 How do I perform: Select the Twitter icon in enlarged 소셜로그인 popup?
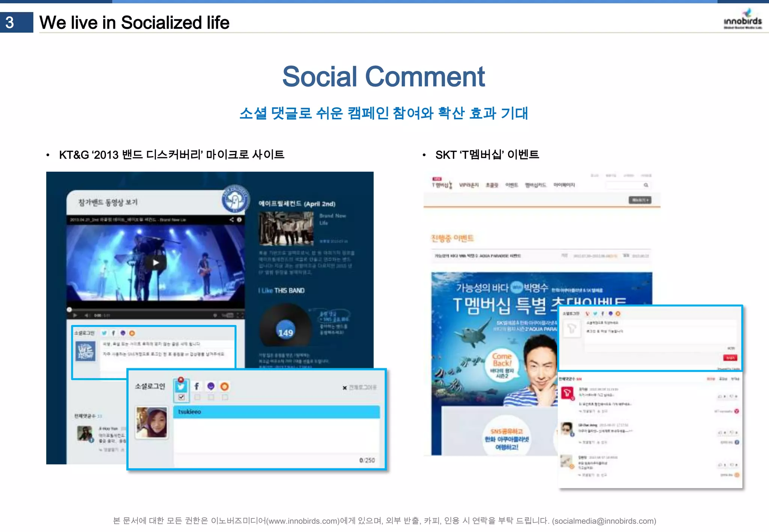point(181,387)
